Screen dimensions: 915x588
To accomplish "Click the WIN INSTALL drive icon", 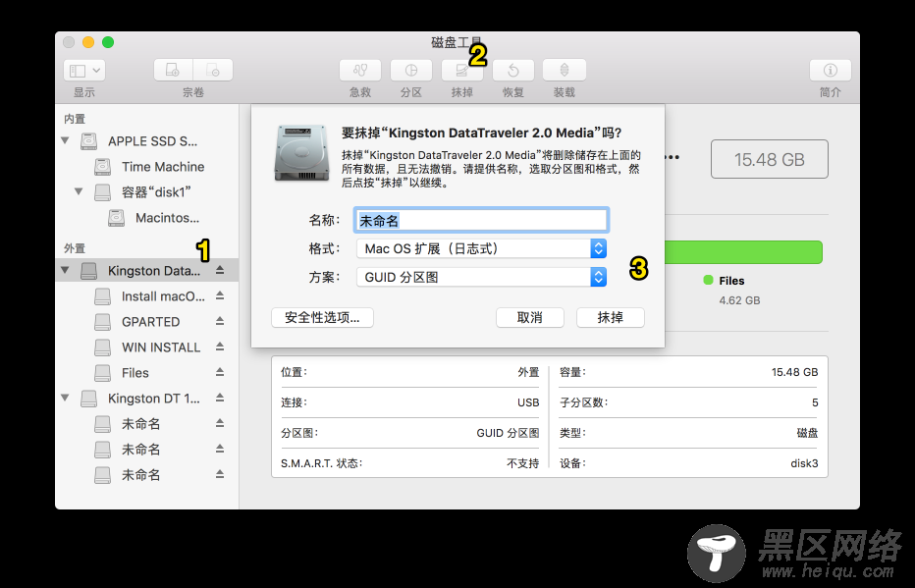I will click(x=102, y=347).
